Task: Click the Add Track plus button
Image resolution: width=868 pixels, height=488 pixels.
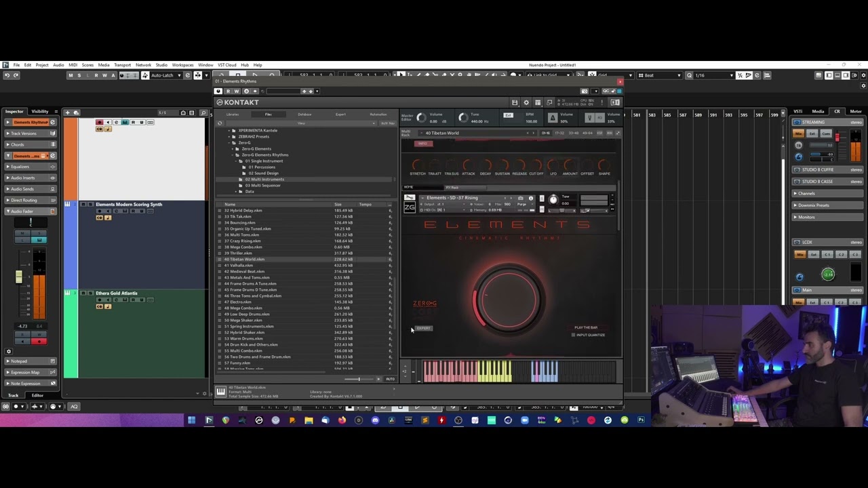Action: (x=67, y=113)
